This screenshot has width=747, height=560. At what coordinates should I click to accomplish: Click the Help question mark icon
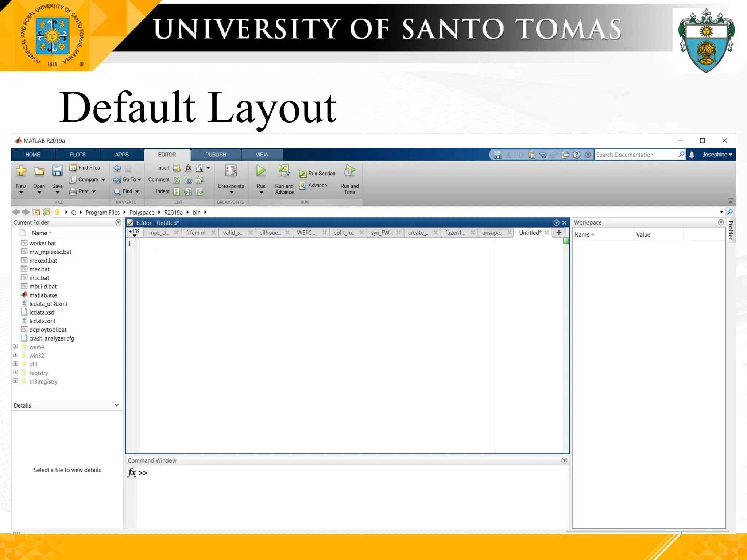[x=577, y=155]
